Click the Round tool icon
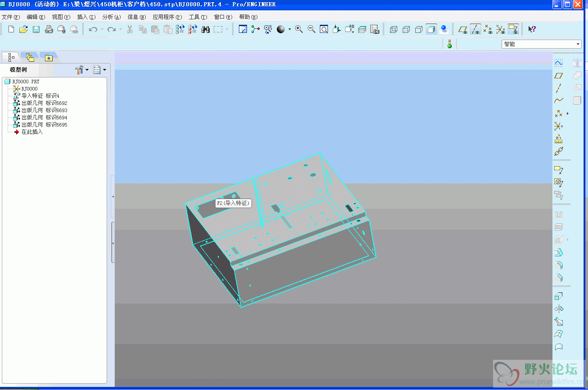This screenshot has height=390, width=588. pyautogui.click(x=558, y=265)
